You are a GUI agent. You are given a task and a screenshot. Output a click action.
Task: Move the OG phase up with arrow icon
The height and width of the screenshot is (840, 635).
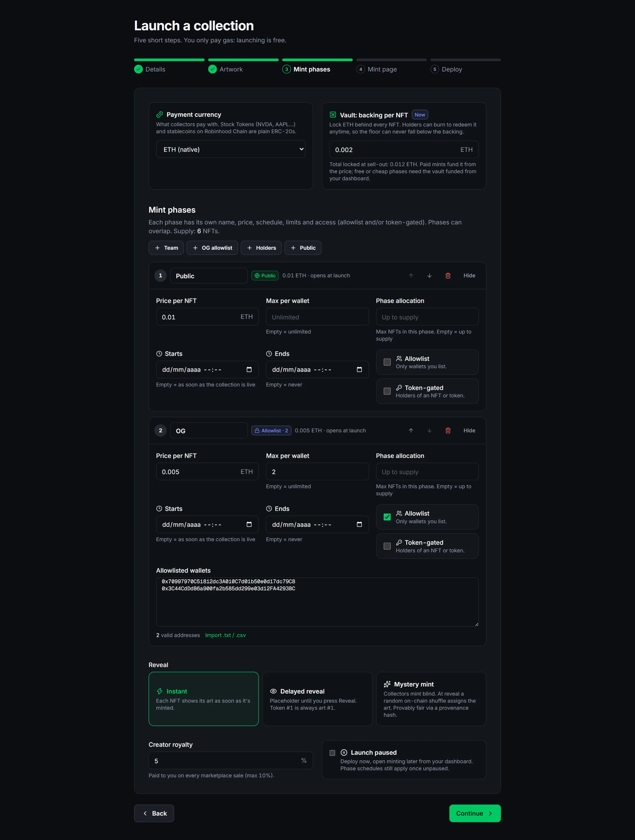[411, 431]
